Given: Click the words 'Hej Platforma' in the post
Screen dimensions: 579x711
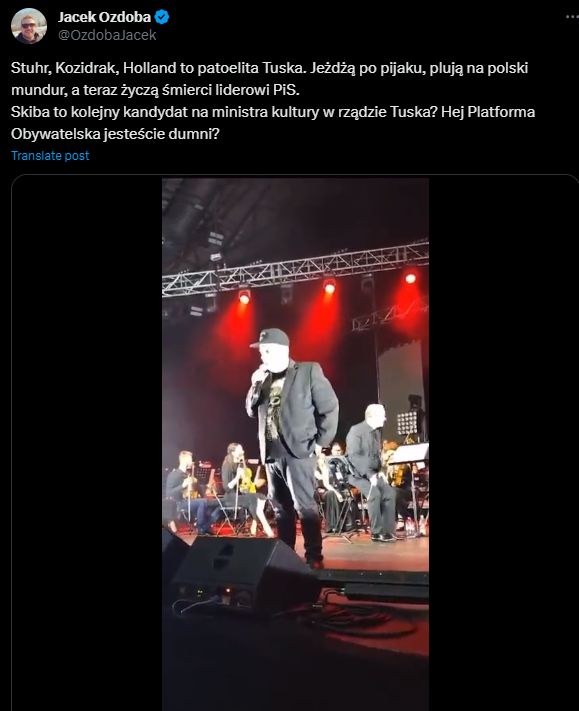Looking at the screenshot, I should tap(488, 112).
